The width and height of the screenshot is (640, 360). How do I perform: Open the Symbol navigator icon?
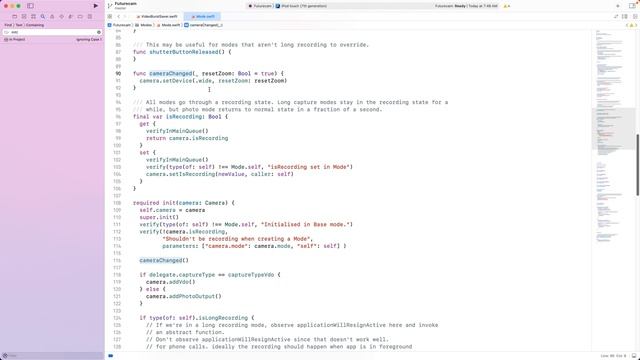tap(33, 17)
